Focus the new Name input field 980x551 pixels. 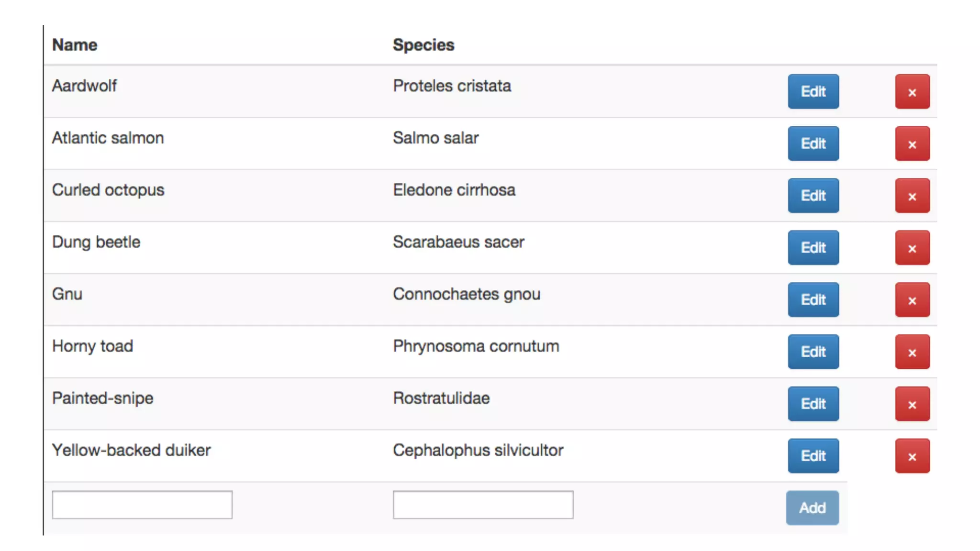pos(142,505)
